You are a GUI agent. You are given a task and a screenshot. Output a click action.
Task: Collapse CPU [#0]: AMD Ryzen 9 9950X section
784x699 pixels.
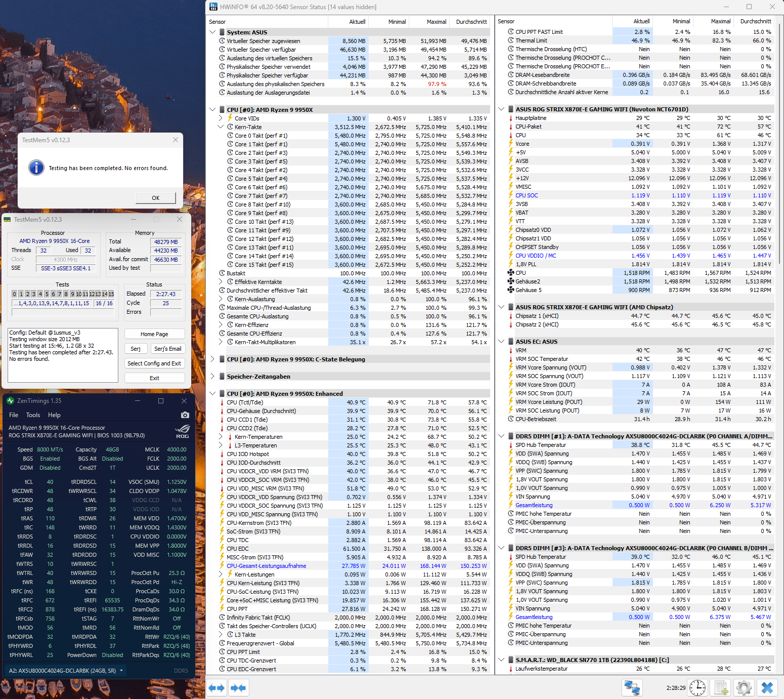tap(212, 109)
